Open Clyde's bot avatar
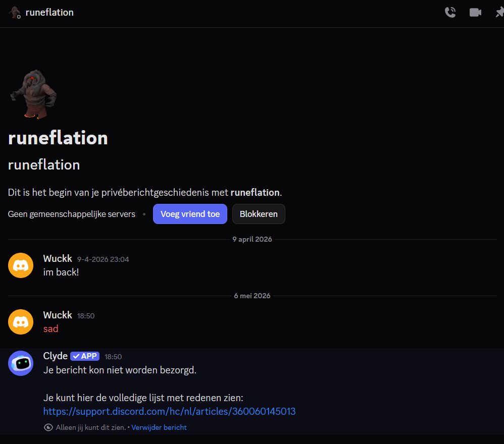504x444 pixels. (x=21, y=363)
